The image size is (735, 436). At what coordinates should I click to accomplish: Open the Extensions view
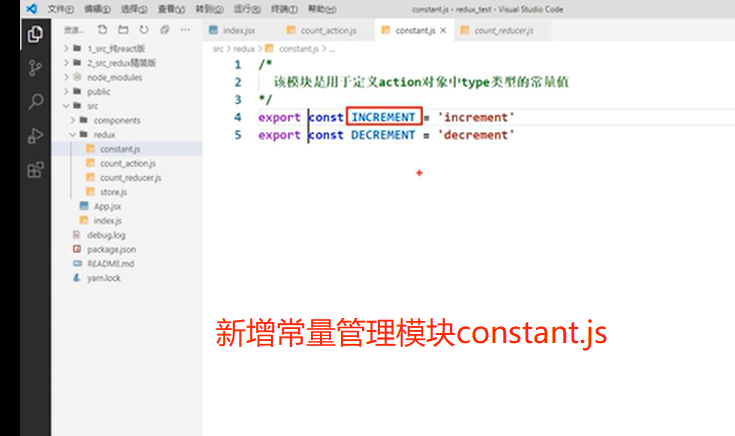click(x=35, y=169)
